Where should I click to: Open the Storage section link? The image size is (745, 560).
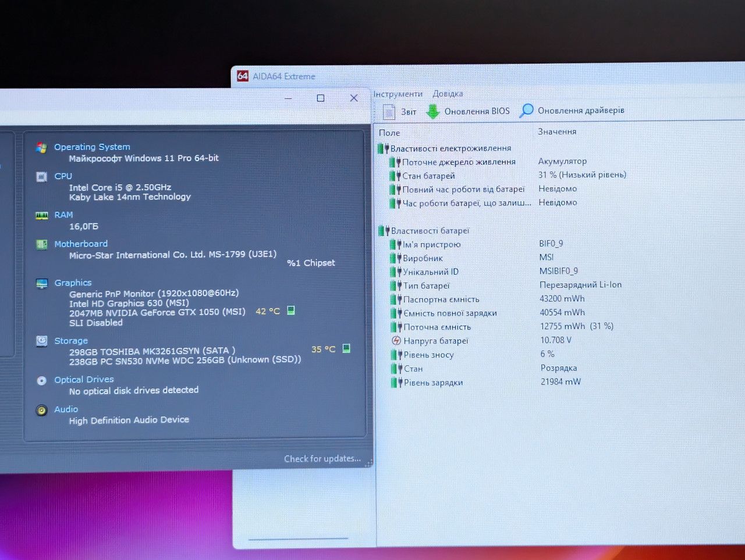(x=71, y=341)
